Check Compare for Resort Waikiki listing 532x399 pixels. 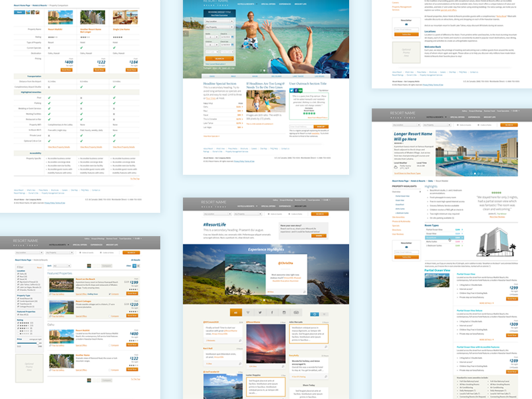click(110, 345)
